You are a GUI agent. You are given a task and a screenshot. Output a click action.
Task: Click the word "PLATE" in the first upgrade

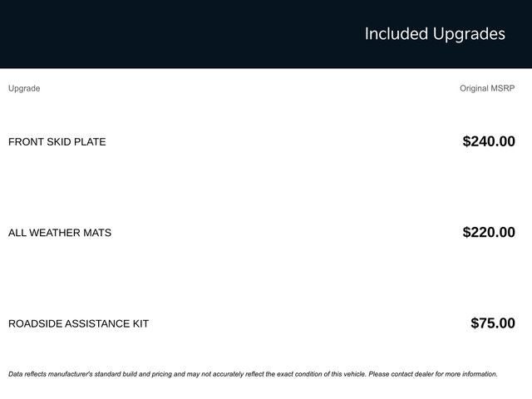point(89,141)
